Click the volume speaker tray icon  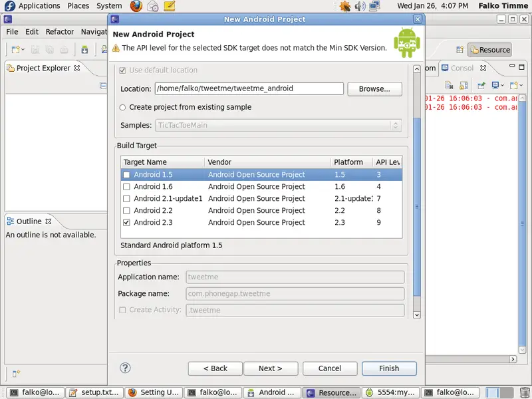point(360,6)
